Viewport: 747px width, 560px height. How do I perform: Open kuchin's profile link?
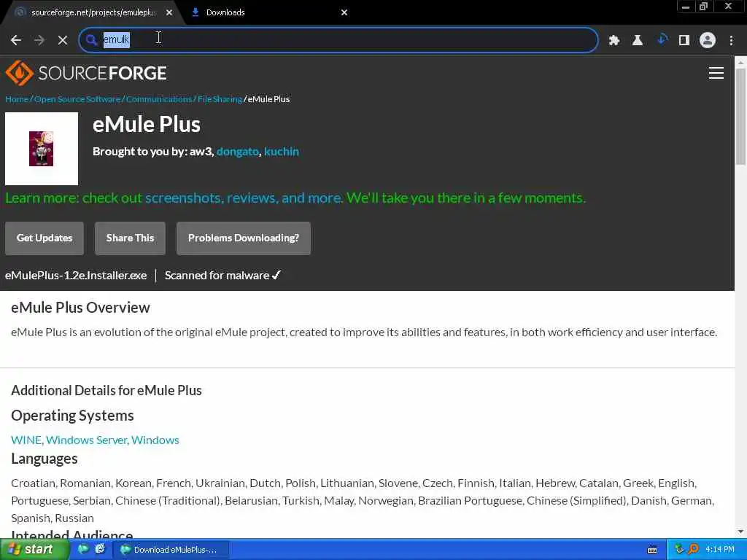282,152
